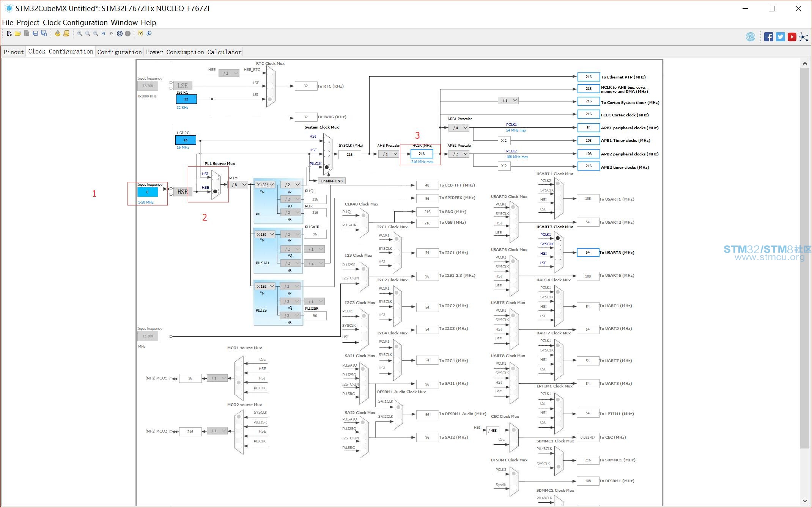The image size is (812, 508).
Task: Open the Cortex System timer divider dropdown
Action: point(508,100)
